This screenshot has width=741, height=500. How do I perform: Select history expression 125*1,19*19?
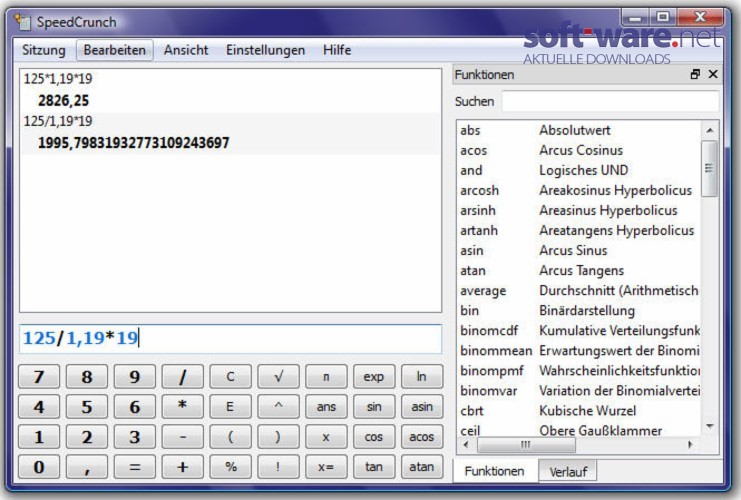(x=58, y=79)
